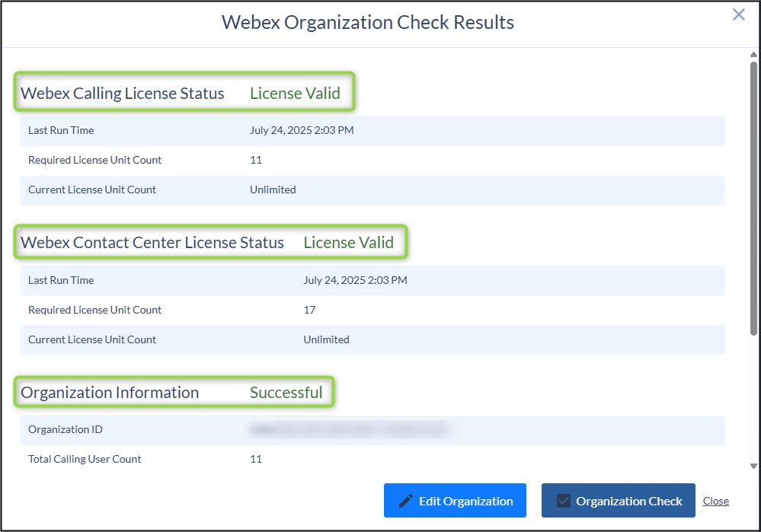761x532 pixels.
Task: Click Contact Center Current License Unlimited value
Action: point(326,339)
